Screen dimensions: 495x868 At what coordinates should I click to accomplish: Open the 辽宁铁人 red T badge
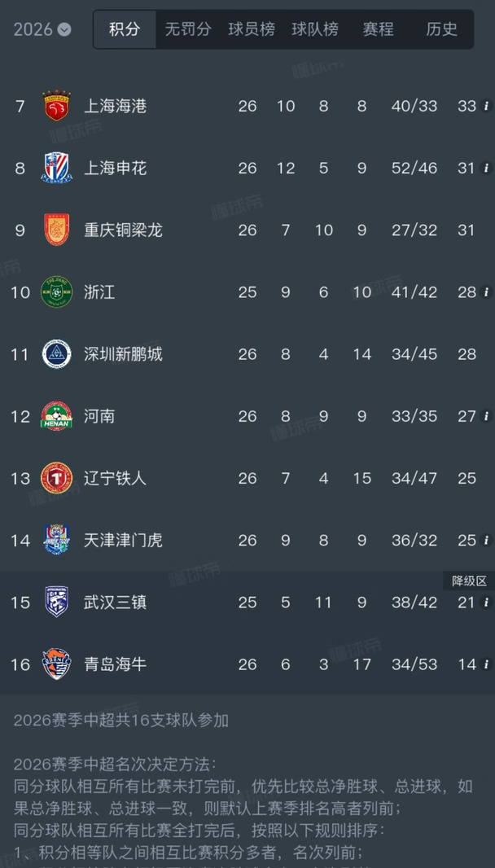(x=56, y=478)
